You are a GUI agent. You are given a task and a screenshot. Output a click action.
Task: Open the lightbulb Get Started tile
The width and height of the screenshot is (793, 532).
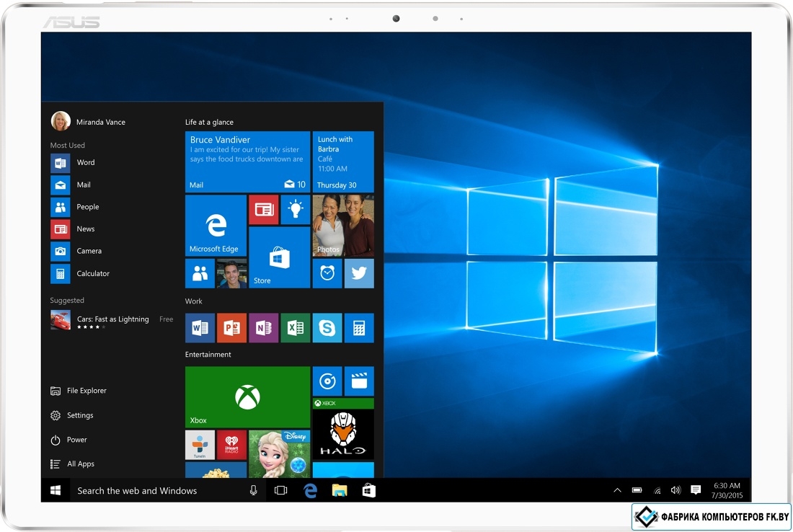click(296, 209)
